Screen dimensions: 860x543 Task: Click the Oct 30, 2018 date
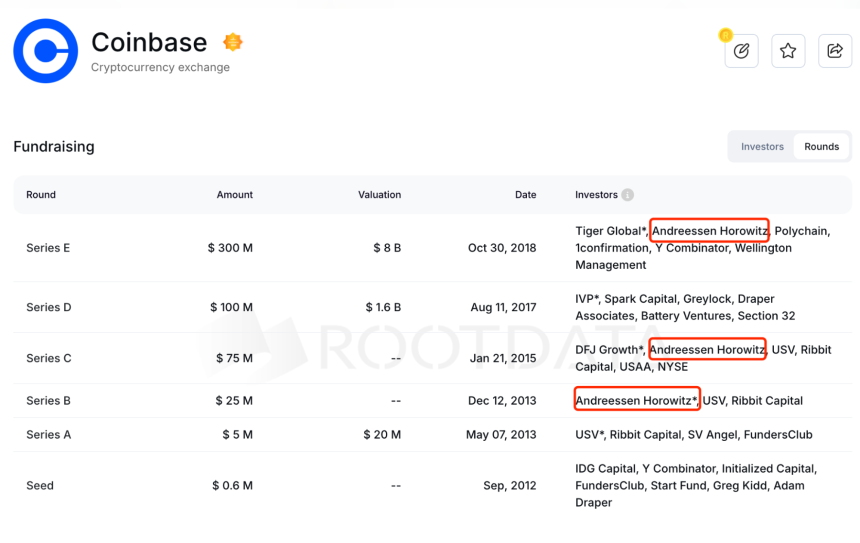pos(502,248)
